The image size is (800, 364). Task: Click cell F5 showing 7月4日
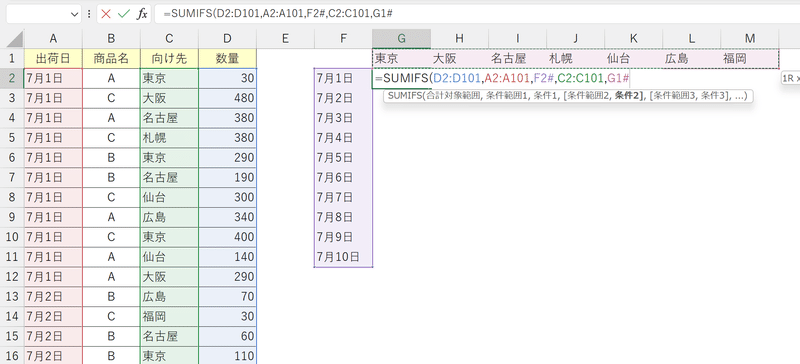[x=343, y=138]
